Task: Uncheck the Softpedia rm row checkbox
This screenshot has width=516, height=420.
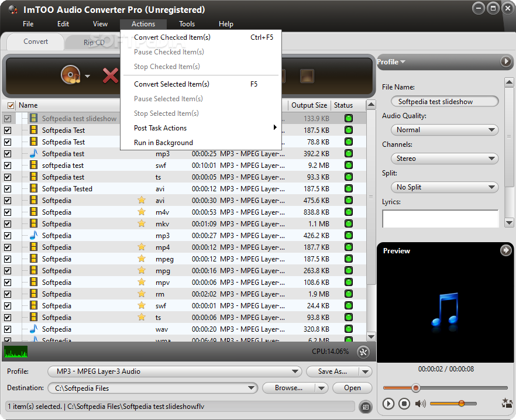Action: pyautogui.click(x=8, y=294)
